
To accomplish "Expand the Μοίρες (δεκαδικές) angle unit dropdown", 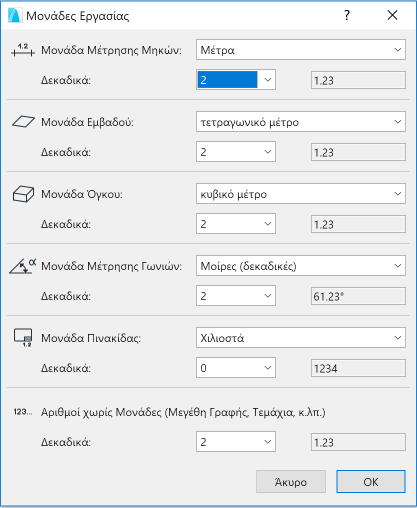I will point(301,266).
